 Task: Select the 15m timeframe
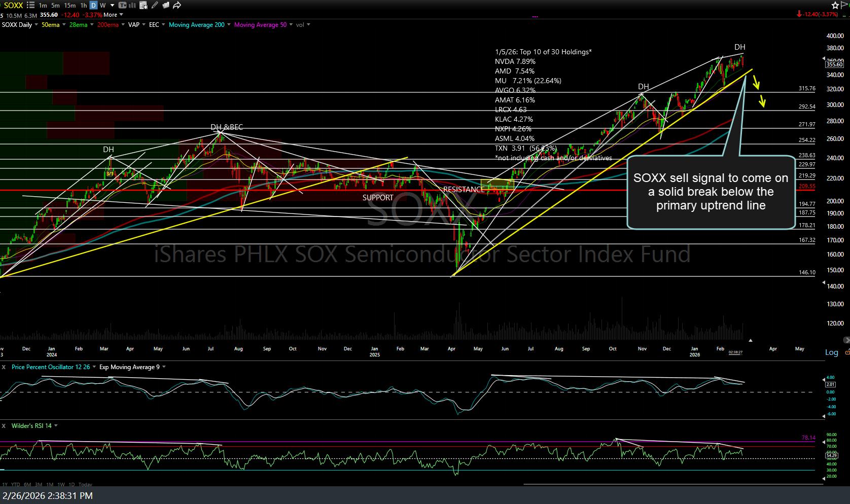[69, 6]
